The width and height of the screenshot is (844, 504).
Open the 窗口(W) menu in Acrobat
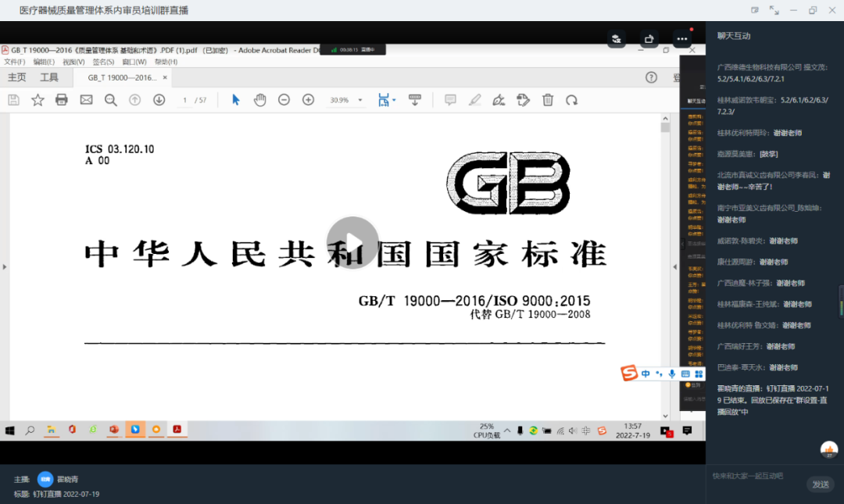pyautogui.click(x=134, y=62)
